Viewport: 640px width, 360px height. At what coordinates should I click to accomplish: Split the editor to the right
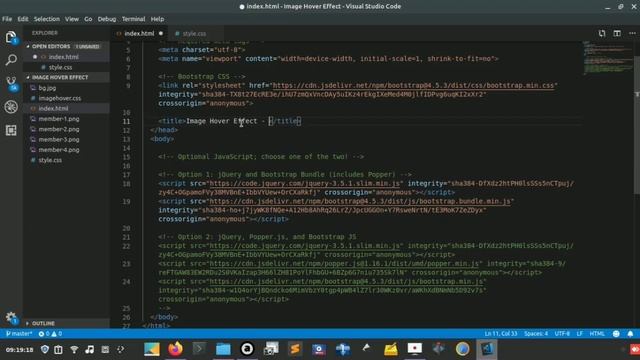click(x=617, y=33)
